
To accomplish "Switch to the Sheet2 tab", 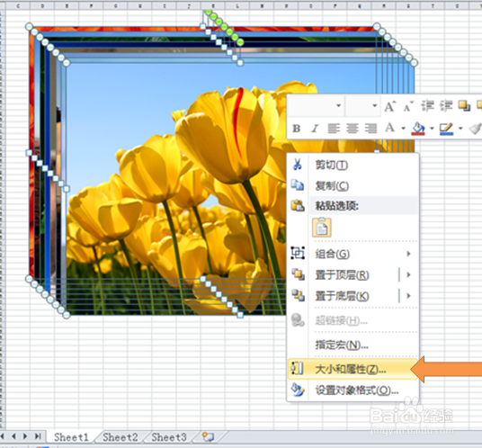I will point(120,436).
